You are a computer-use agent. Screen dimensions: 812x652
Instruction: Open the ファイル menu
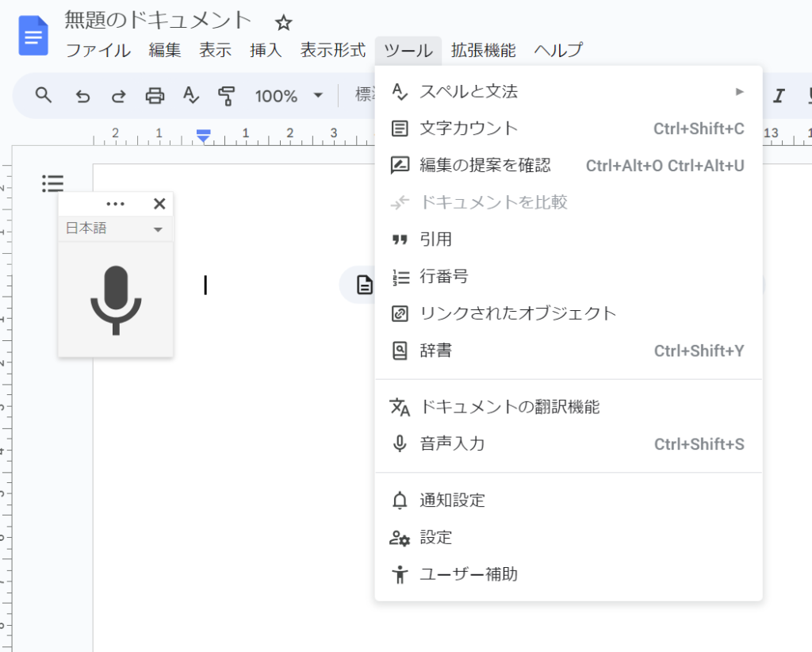(98, 50)
